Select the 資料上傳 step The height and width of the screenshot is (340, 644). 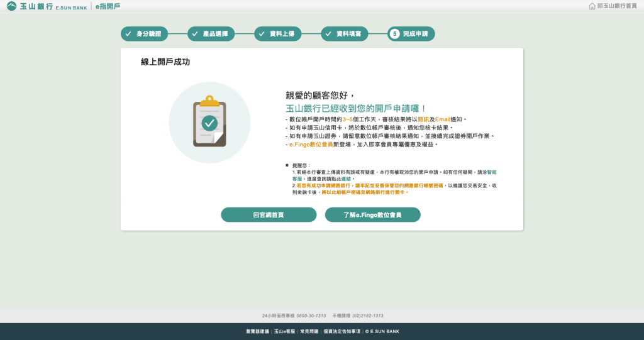pyautogui.click(x=277, y=34)
